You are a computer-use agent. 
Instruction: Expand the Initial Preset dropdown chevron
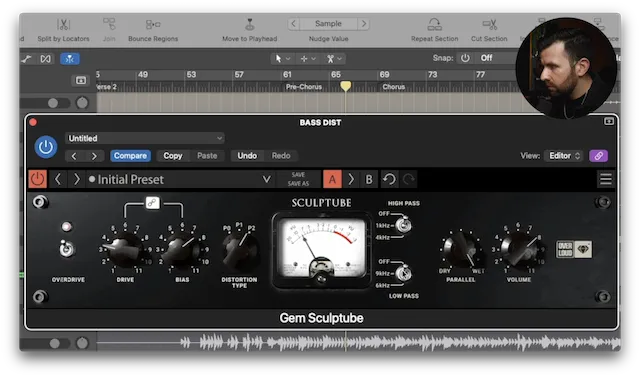point(266,179)
